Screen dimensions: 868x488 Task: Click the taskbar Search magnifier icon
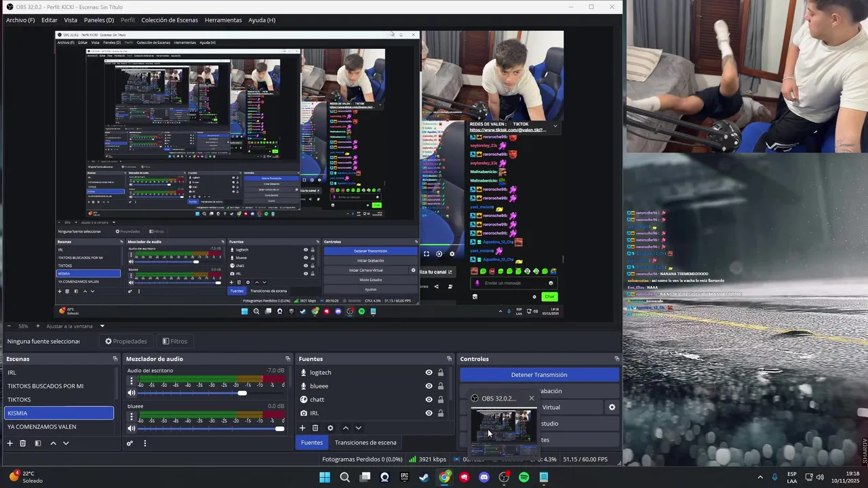click(x=344, y=477)
